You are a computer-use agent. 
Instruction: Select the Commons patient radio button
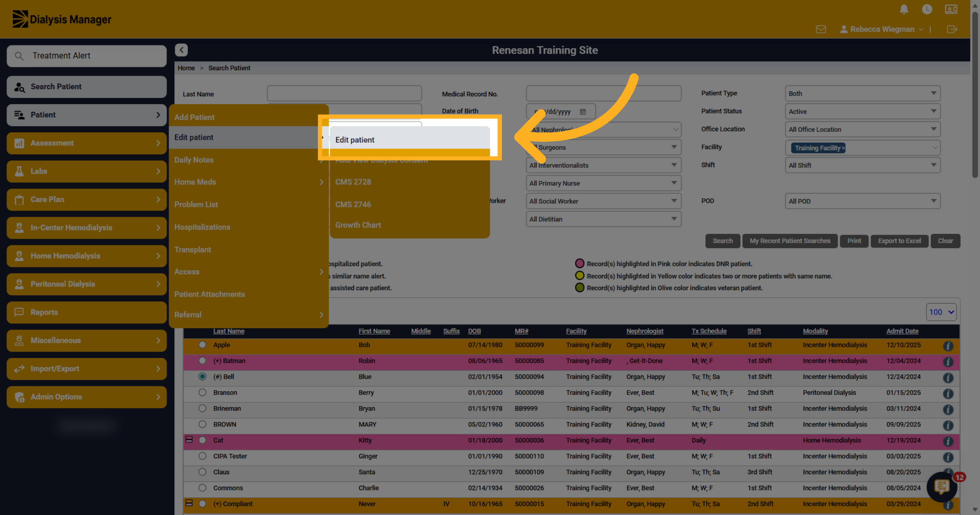tap(203, 488)
